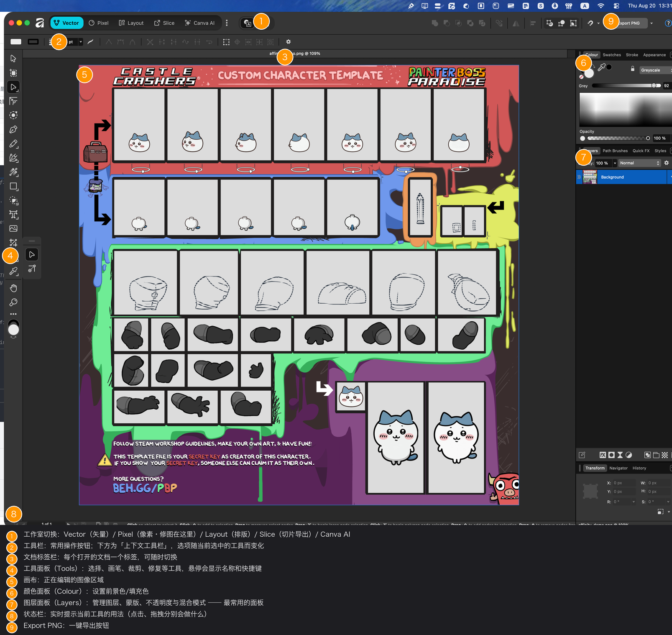
Task: Click the Adjustments half-circle icon in Layers panel
Action: click(629, 455)
